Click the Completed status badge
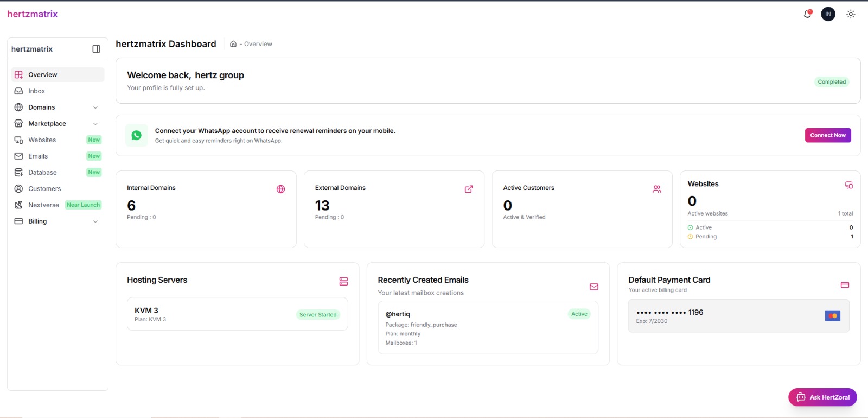The image size is (868, 418). click(832, 82)
